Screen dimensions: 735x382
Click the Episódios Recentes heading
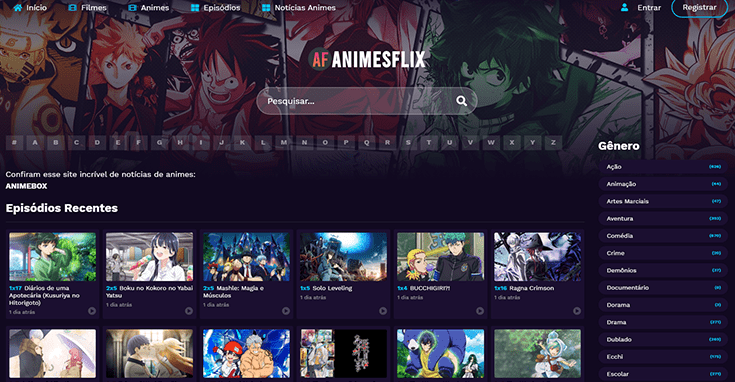(x=62, y=208)
